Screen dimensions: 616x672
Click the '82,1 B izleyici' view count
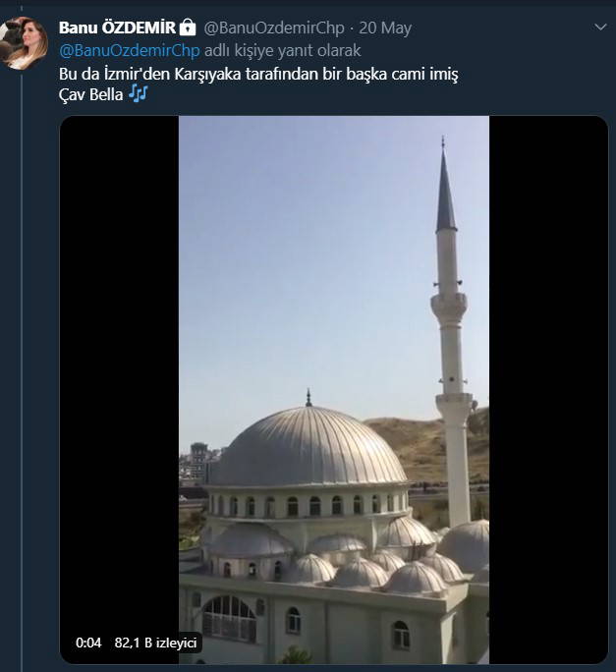pos(156,643)
